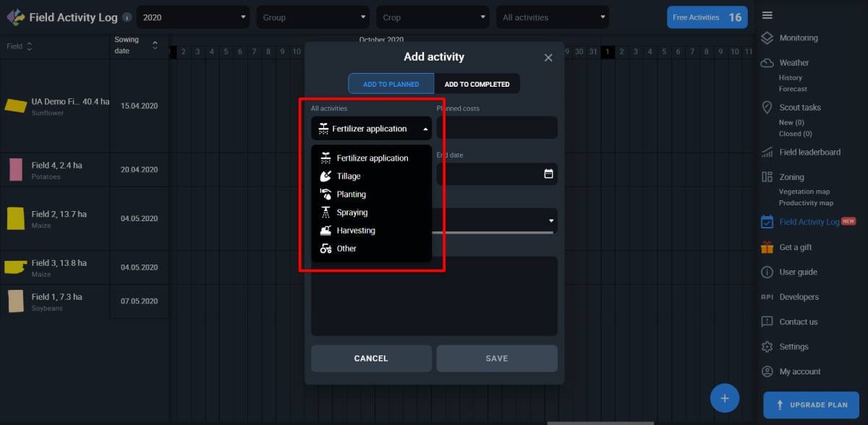Click the SAVE button
The image size is (868, 425).
[497, 358]
